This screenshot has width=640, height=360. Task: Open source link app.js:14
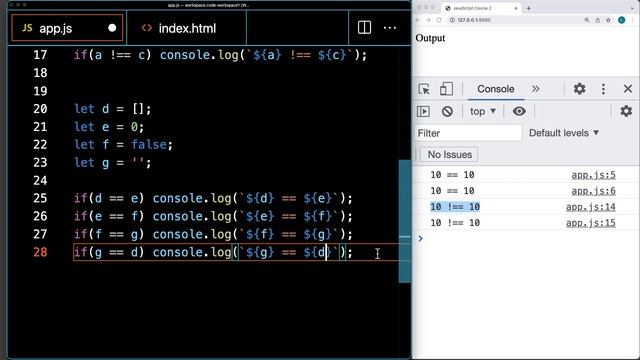pos(591,207)
